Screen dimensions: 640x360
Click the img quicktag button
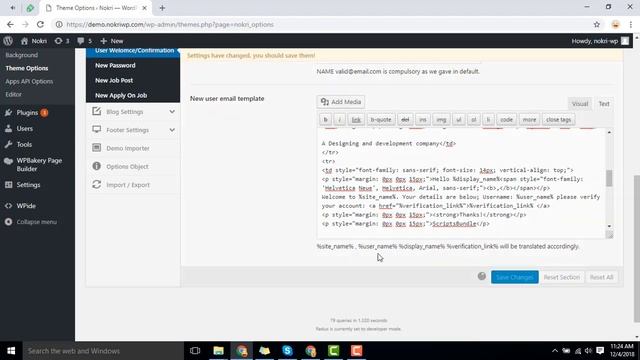441,120
